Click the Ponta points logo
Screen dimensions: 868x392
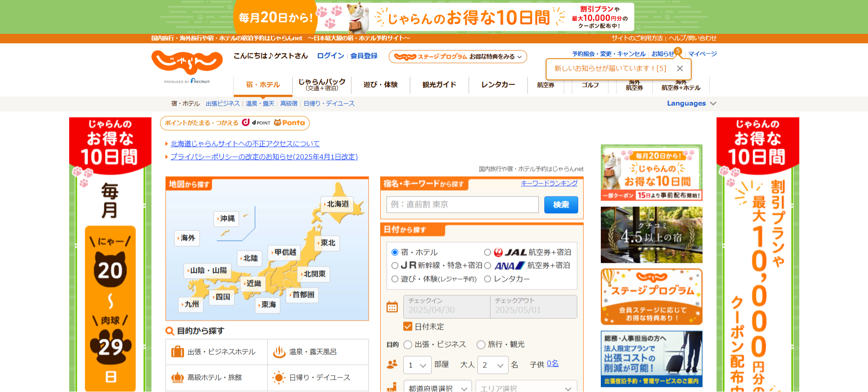[289, 123]
